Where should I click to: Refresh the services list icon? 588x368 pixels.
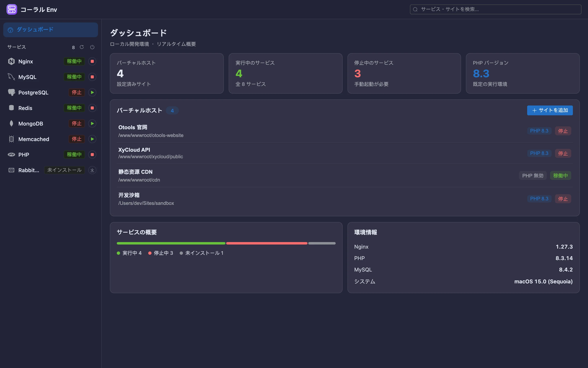pos(82,47)
